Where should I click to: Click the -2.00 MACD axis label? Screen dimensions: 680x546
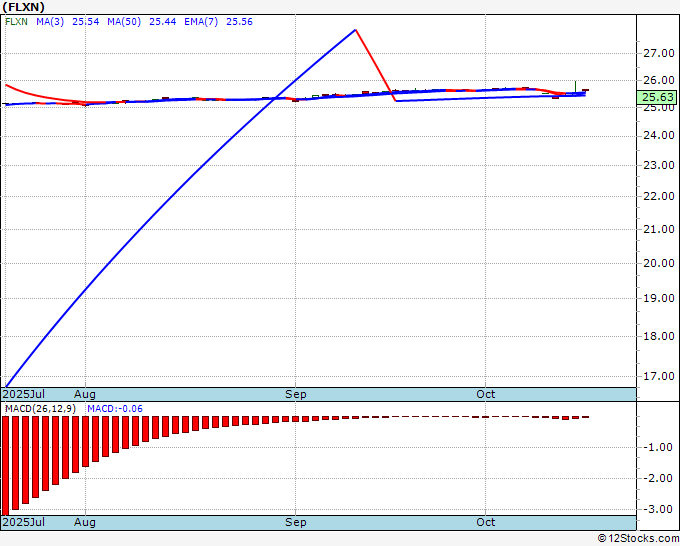click(x=659, y=478)
